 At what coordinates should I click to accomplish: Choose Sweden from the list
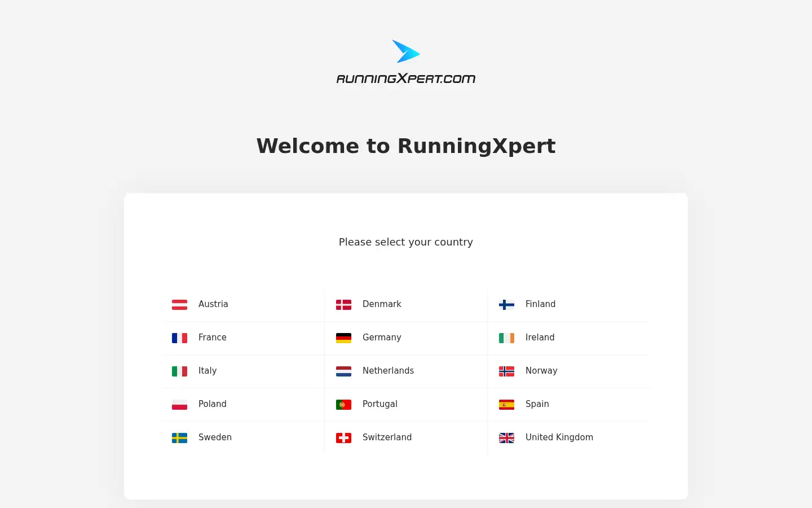coord(215,437)
